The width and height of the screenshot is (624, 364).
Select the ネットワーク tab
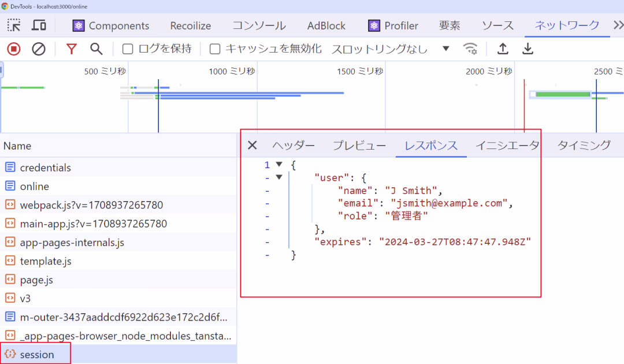[x=567, y=25]
